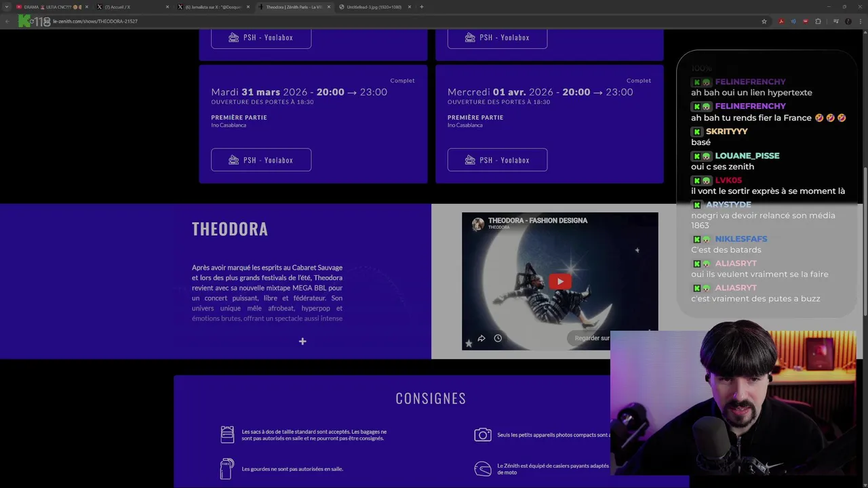
Task: Open the browser tab search dropdown arrow
Action: 7,7
